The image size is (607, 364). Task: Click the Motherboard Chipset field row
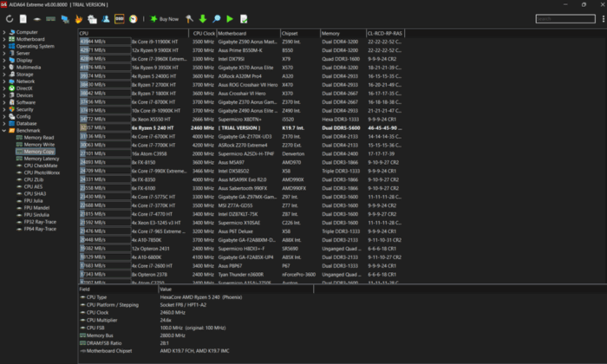tap(195, 351)
